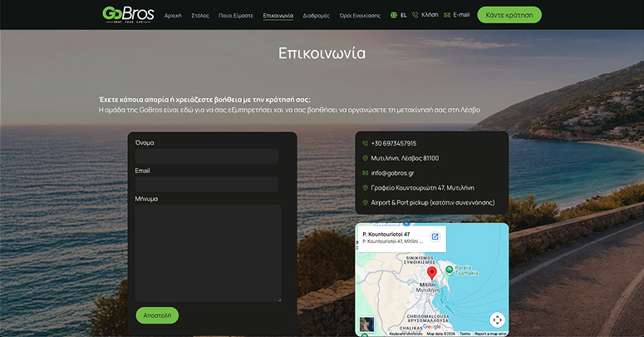This screenshot has height=337, width=644.
Task: Click the map recenter location icon
Action: point(498,320)
